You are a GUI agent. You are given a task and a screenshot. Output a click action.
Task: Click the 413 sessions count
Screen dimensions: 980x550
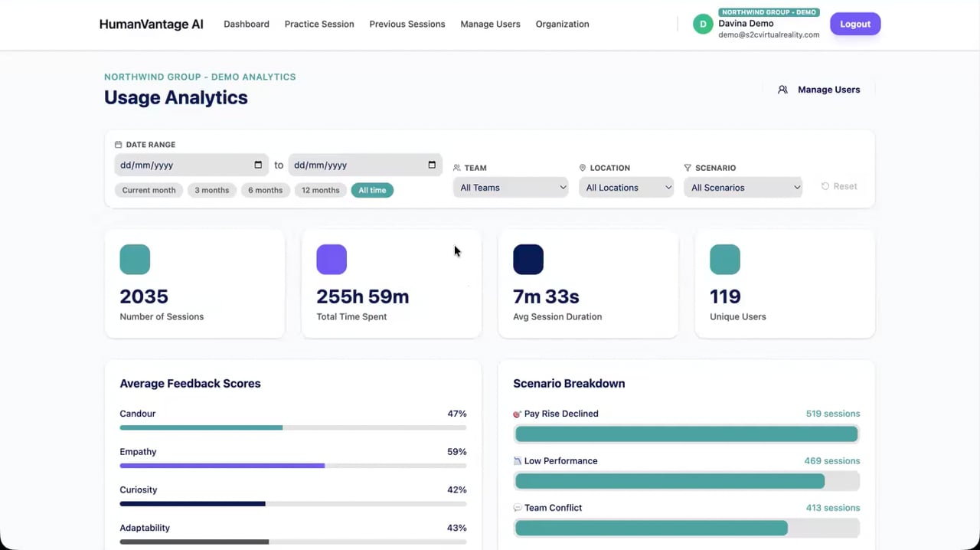click(x=833, y=508)
